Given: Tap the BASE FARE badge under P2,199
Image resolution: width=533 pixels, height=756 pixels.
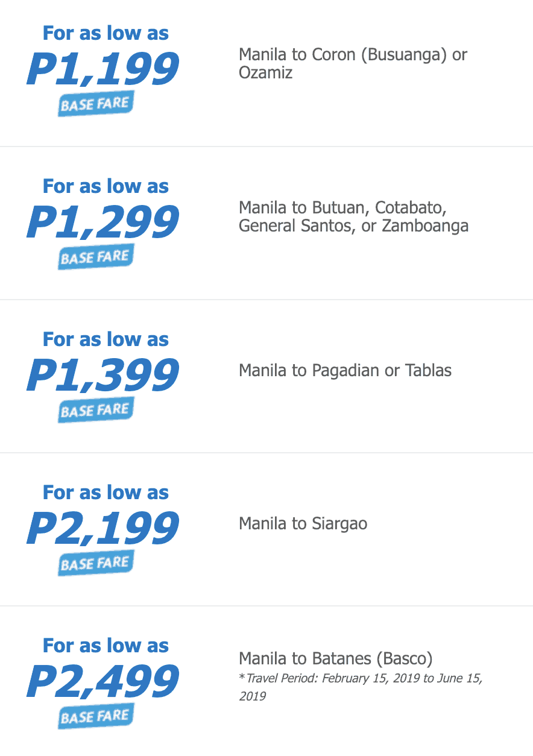Looking at the screenshot, I should 96,563.
